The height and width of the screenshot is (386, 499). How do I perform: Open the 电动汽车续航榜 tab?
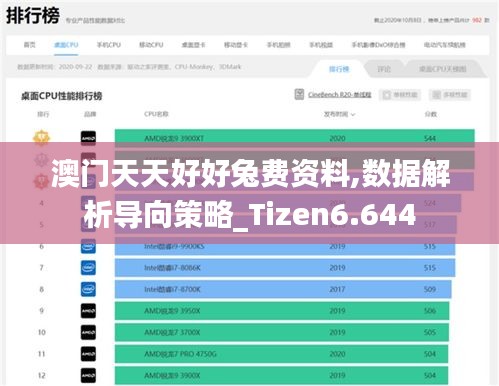click(445, 45)
